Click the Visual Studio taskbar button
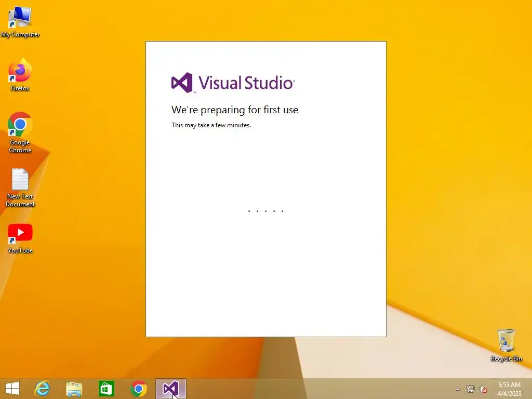This screenshot has width=532, height=399. click(170, 389)
